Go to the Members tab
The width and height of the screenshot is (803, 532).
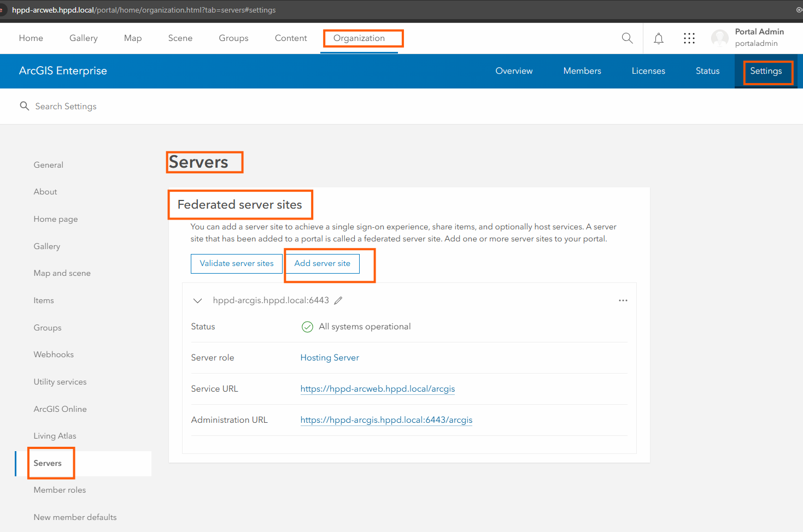[582, 71]
